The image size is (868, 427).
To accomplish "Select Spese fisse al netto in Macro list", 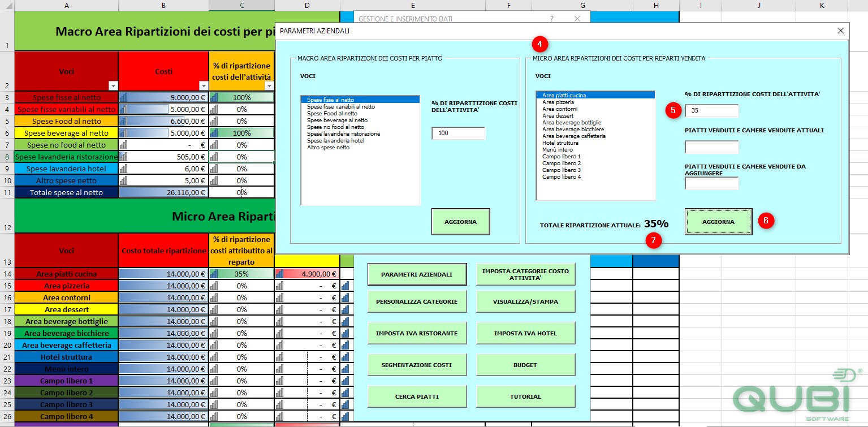I will tap(360, 100).
